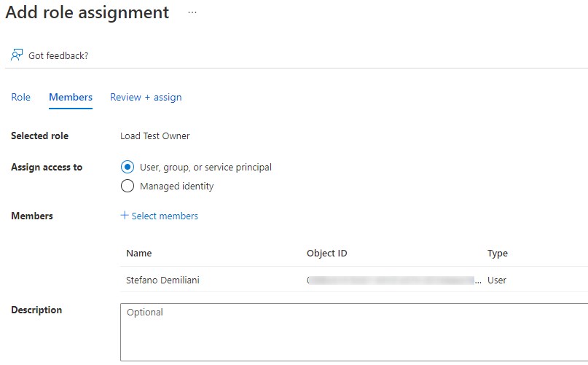The height and width of the screenshot is (365, 588).
Task: Select the Stefano Demiliani member name
Action: (162, 280)
